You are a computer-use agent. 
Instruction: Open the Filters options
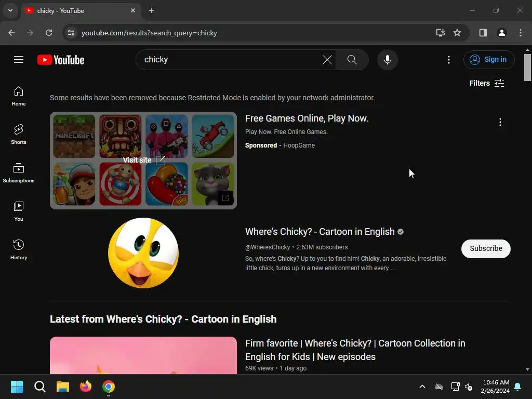(x=486, y=83)
